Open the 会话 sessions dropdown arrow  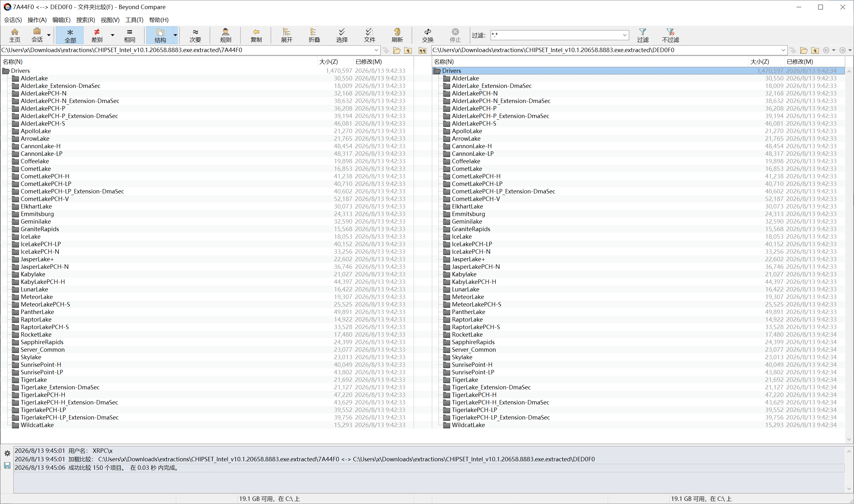click(49, 35)
